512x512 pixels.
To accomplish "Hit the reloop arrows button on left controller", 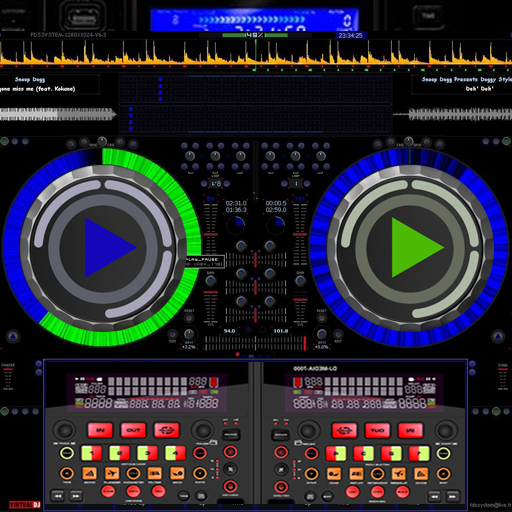I will pyautogui.click(x=166, y=430).
